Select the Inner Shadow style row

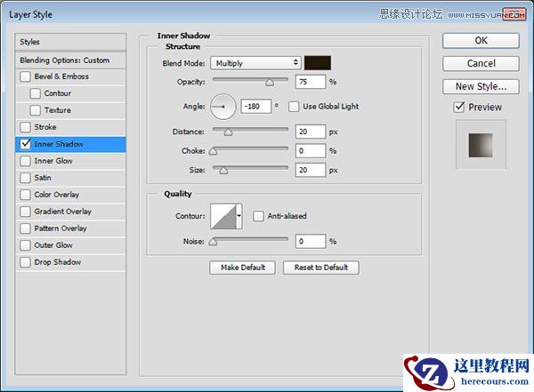tap(70, 144)
